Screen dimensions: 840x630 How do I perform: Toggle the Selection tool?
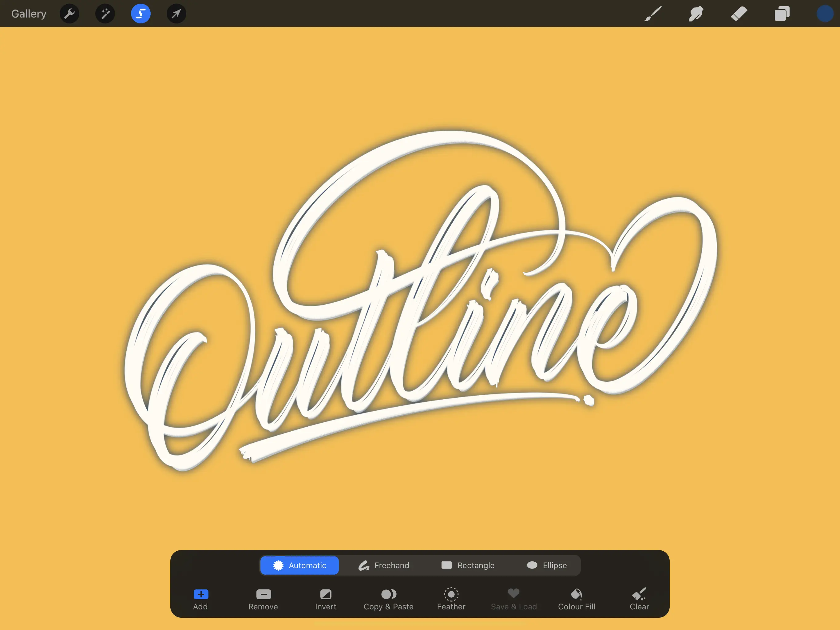[x=141, y=14]
